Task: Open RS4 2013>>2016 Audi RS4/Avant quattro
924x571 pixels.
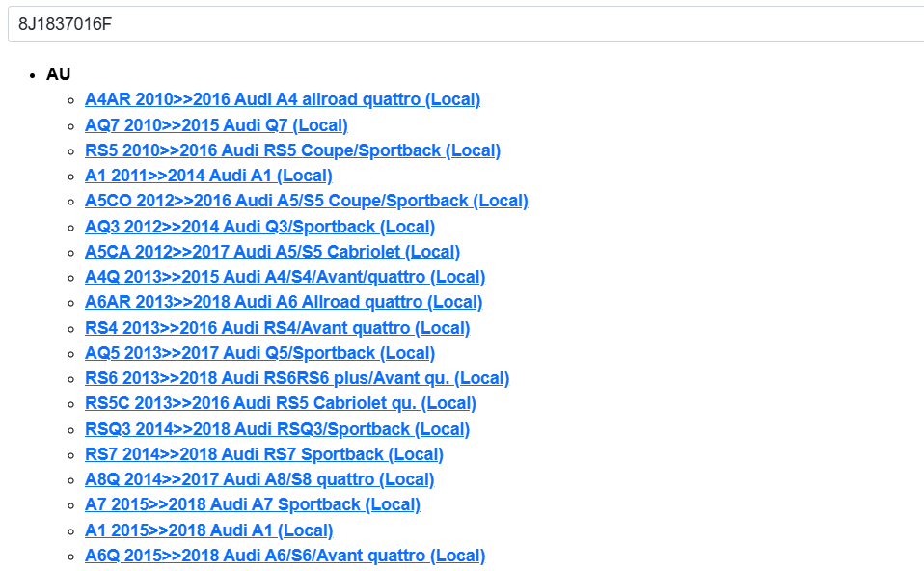Action: point(277,328)
